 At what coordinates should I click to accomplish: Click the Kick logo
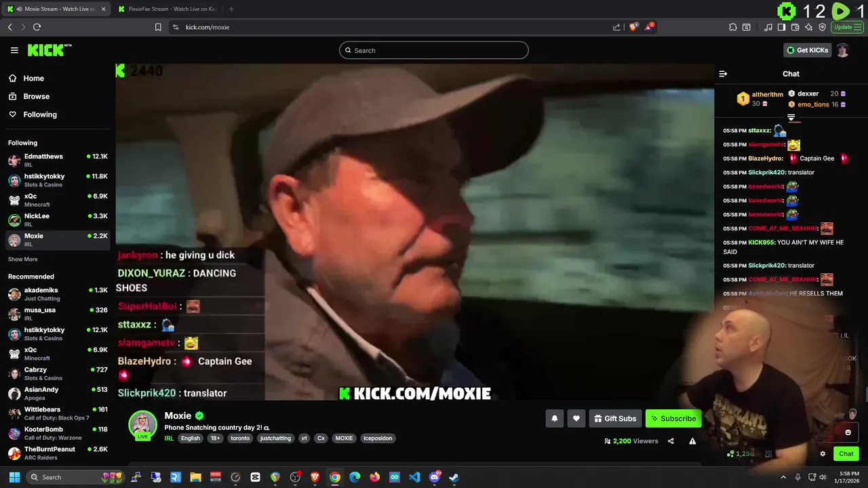49,50
